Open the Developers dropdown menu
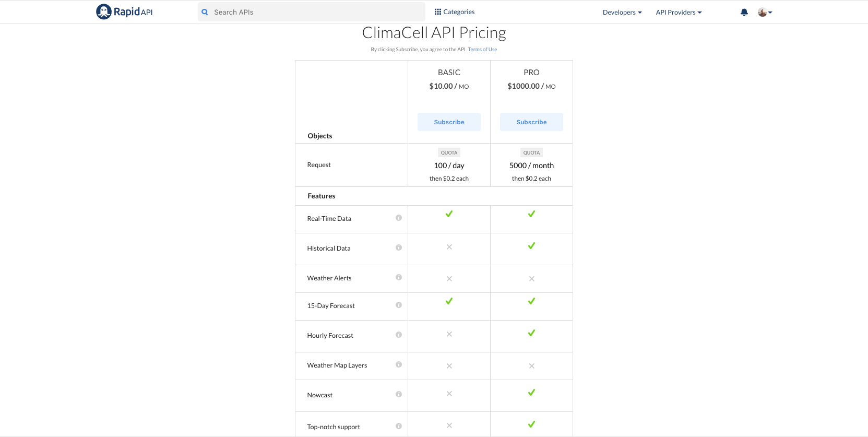868x437 pixels. (x=622, y=12)
